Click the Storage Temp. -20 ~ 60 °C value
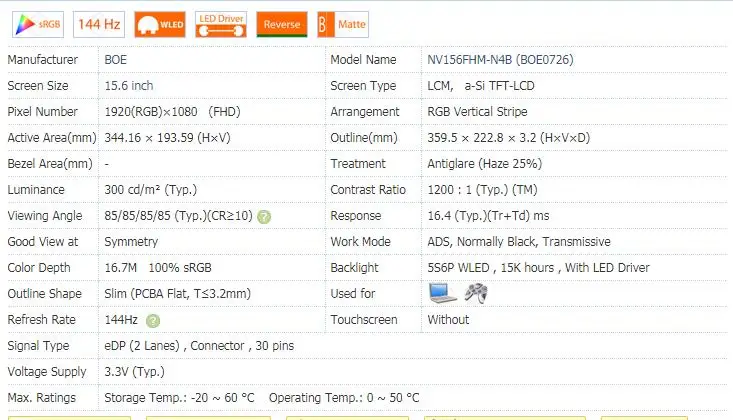This screenshot has width=733, height=420. 179,398
